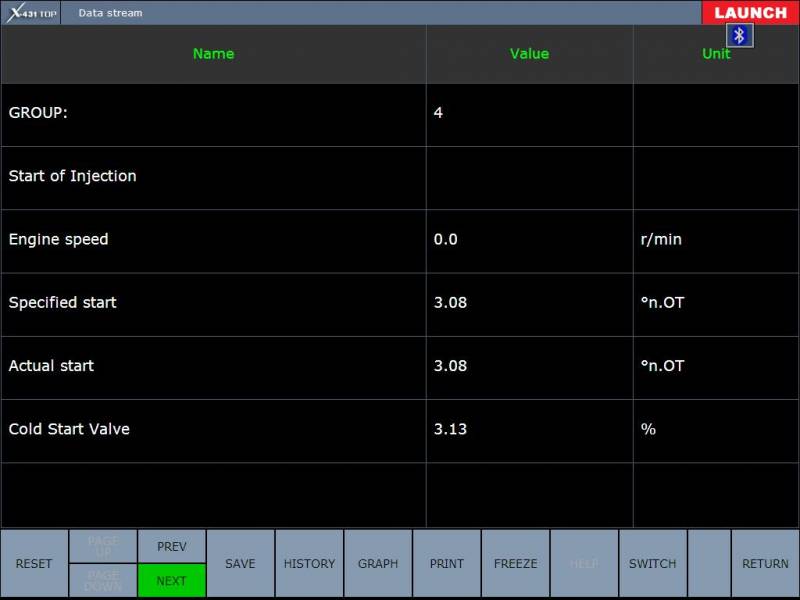Screen dimensions: 800x600
Task: Show the GRAPH view
Action: [378, 564]
